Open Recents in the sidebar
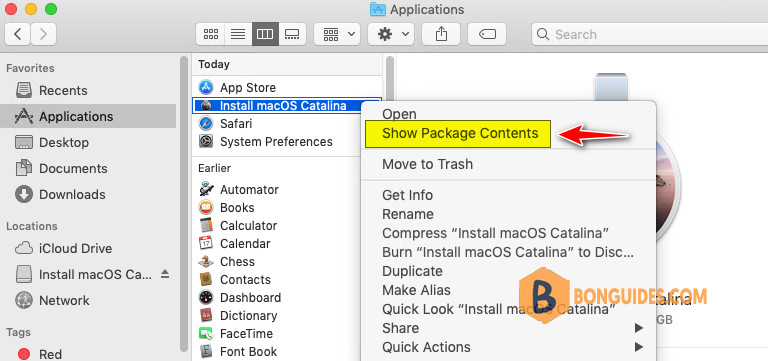This screenshot has width=768, height=361. pos(88,91)
